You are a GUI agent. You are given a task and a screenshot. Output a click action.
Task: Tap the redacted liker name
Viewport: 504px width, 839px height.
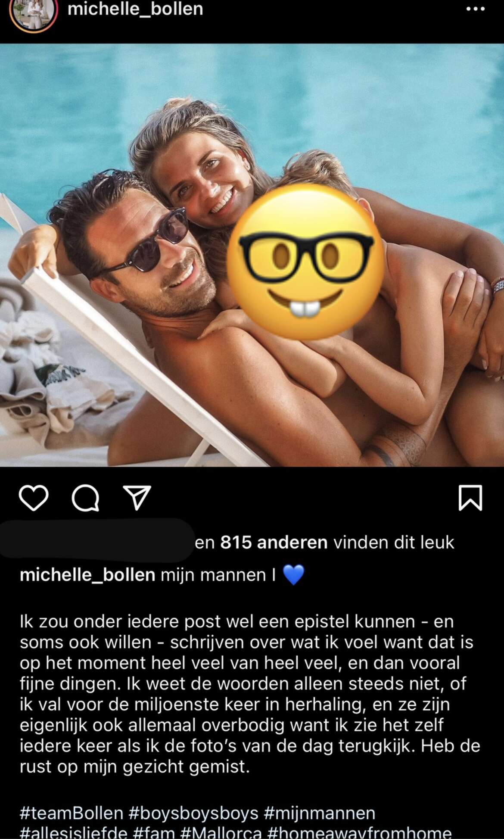(x=96, y=540)
